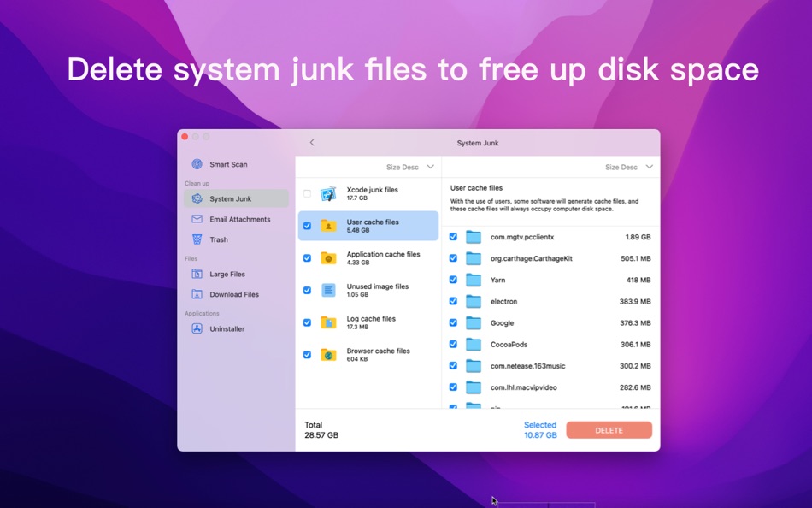Image resolution: width=812 pixels, height=508 pixels.
Task: Click the Uninstaller sidebar icon
Action: [197, 328]
